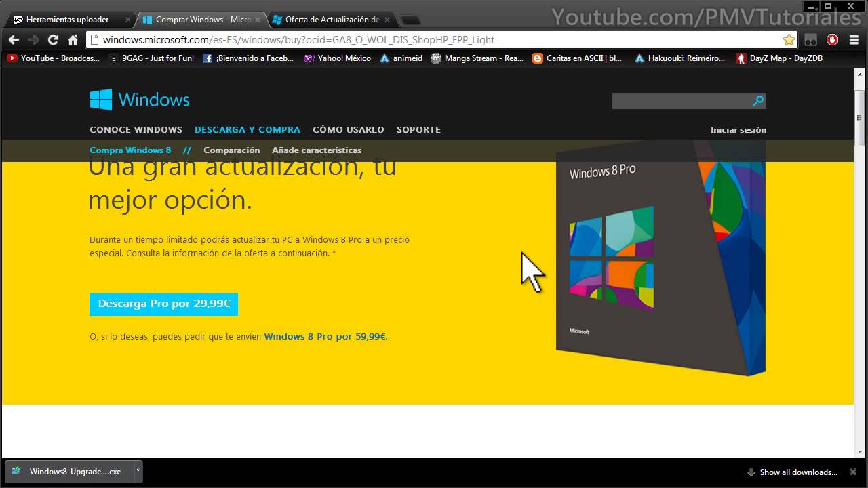The height and width of the screenshot is (488, 868).
Task: Click the Windows 8 Pro box image
Action: point(660,259)
